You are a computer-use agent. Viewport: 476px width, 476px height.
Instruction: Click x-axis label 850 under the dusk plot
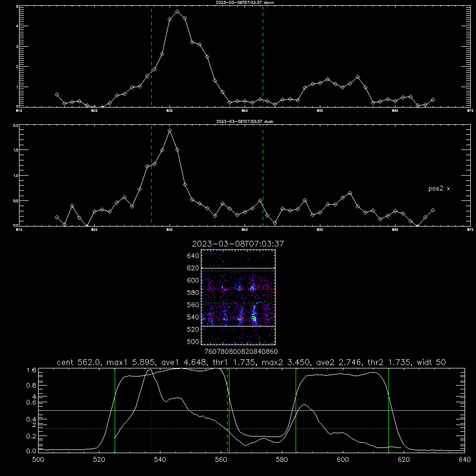click(x=320, y=230)
